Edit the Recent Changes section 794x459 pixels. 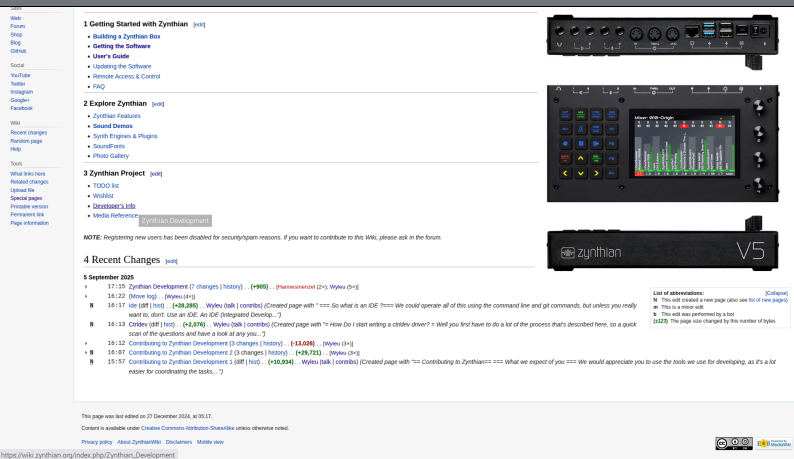(x=171, y=261)
